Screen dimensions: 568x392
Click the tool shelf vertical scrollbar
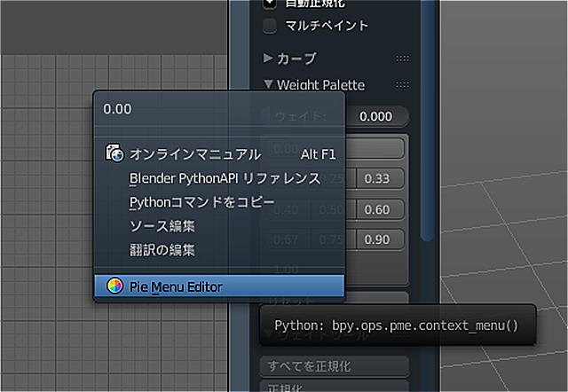pyautogui.click(x=428, y=120)
